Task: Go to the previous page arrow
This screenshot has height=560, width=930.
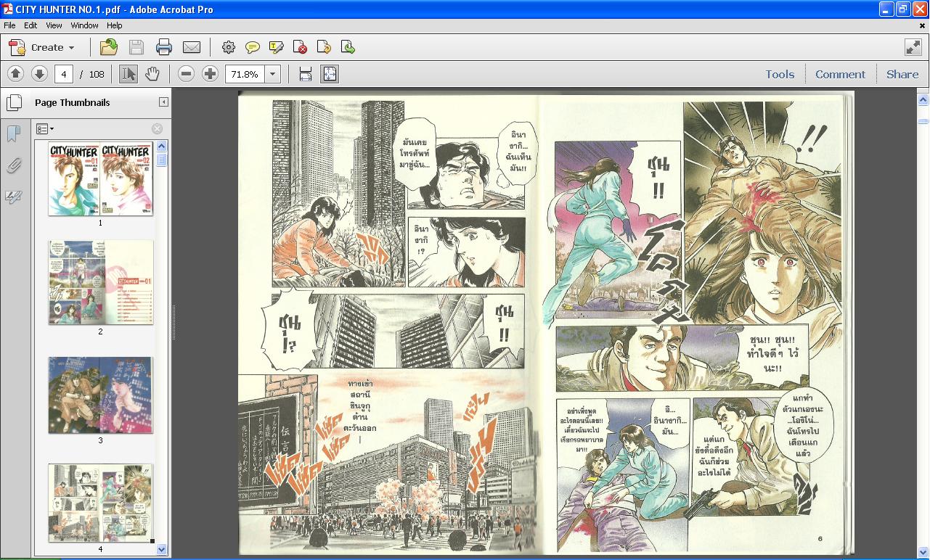Action: point(15,74)
